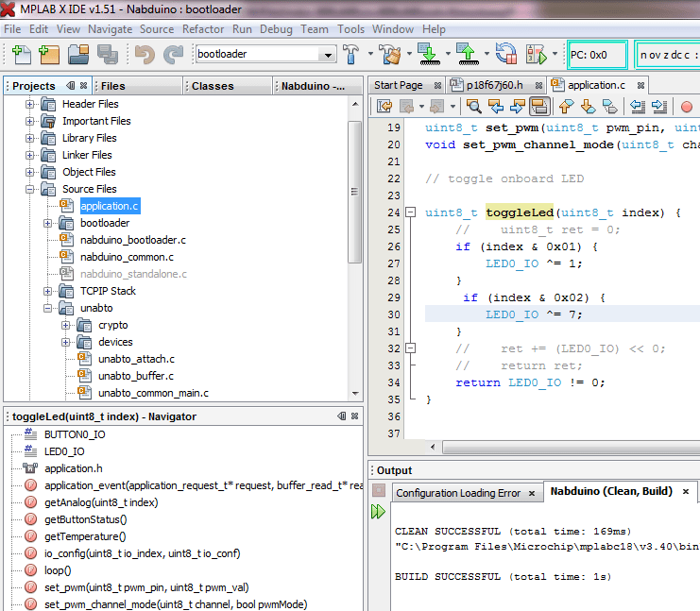The height and width of the screenshot is (611, 700).
Task: Open the bootloader configuration dropdown
Action: point(327,55)
